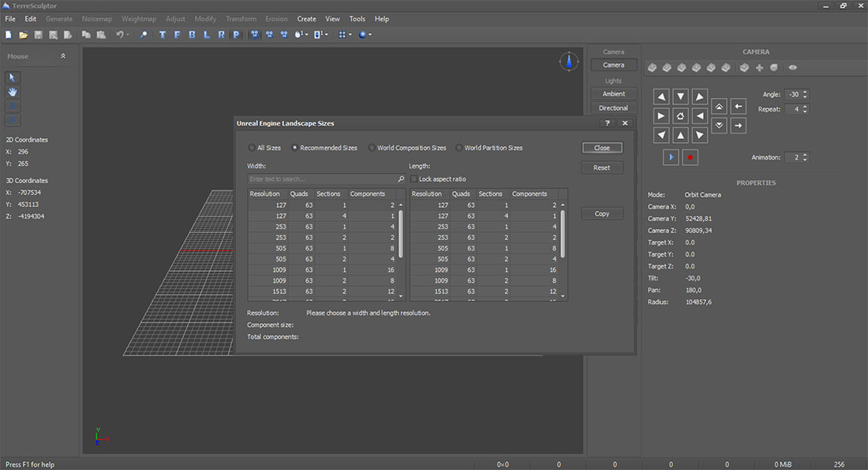The height and width of the screenshot is (470, 868).
Task: Open the grid icon dropdown arrow in toolbar
Action: coord(350,35)
